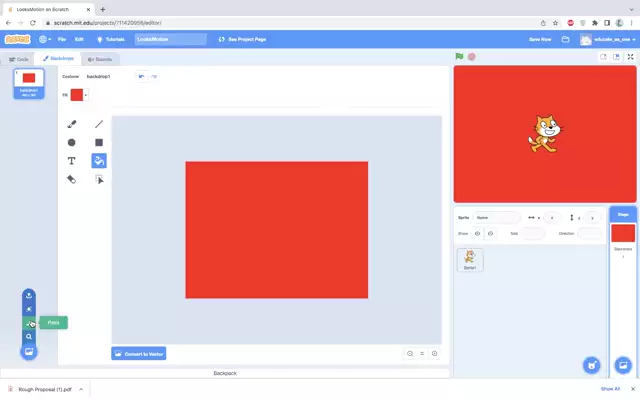
Task: Switch to large stage layout
Action: (x=616, y=57)
